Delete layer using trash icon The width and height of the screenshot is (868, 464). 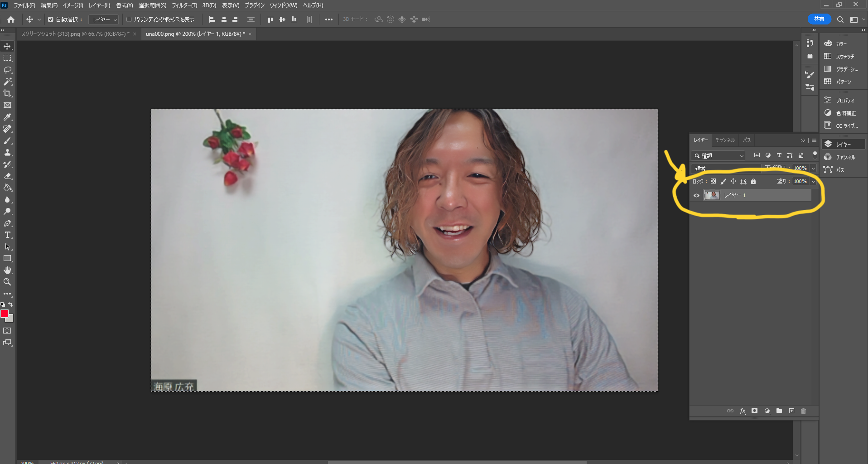click(x=803, y=411)
